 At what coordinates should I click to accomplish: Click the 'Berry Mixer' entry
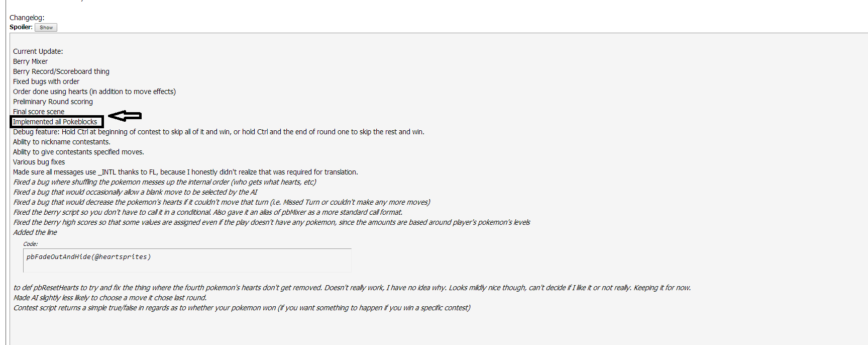point(30,61)
